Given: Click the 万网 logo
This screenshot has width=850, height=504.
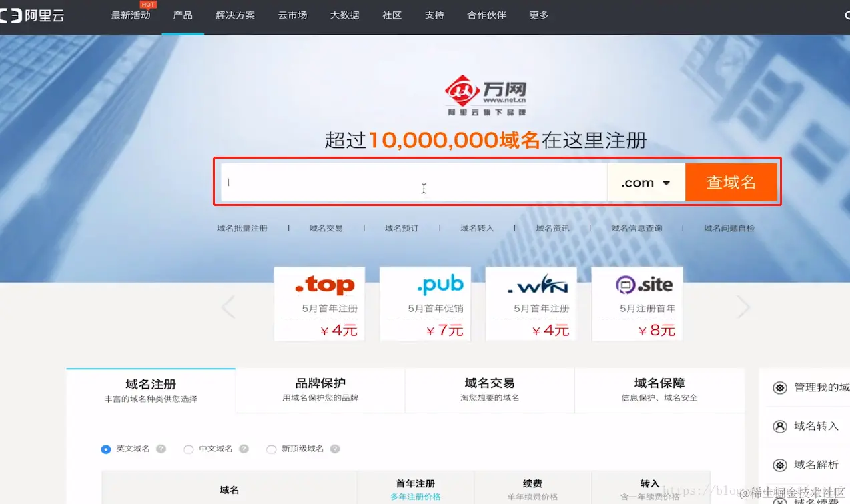Looking at the screenshot, I should (486, 97).
